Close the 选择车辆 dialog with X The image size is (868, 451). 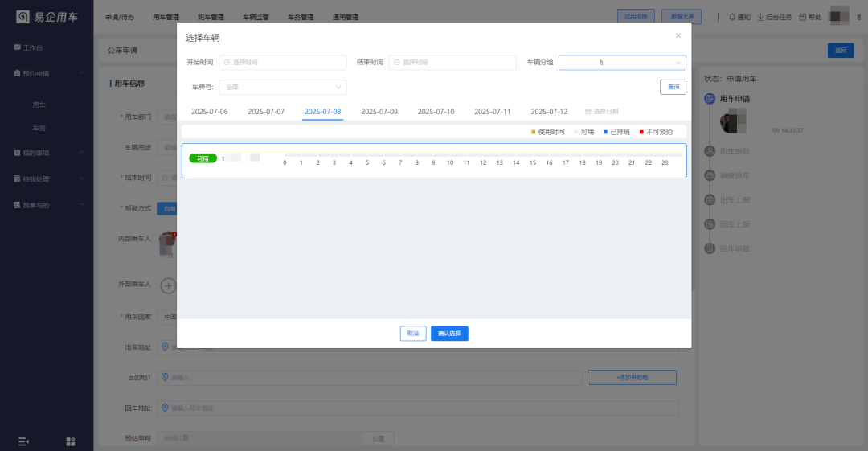[678, 35]
